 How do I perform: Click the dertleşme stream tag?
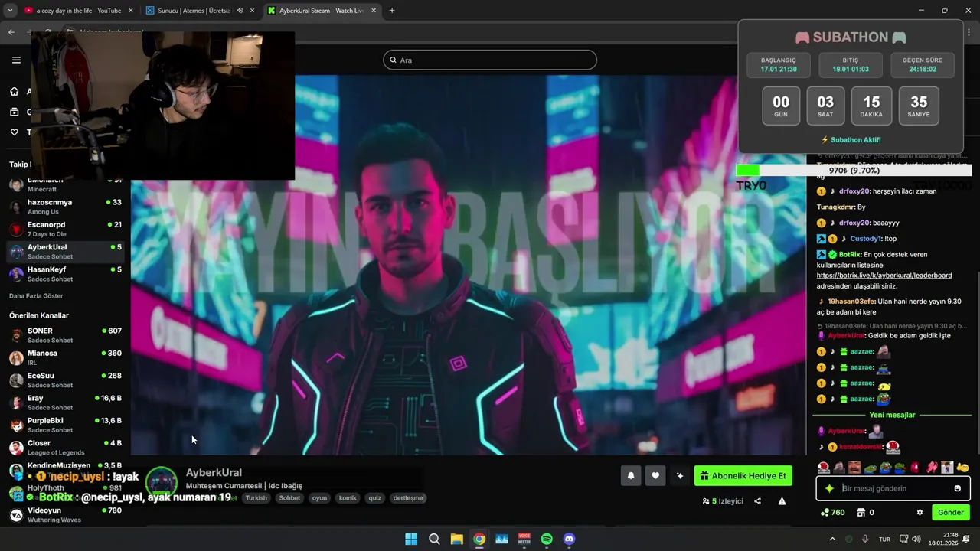click(407, 498)
